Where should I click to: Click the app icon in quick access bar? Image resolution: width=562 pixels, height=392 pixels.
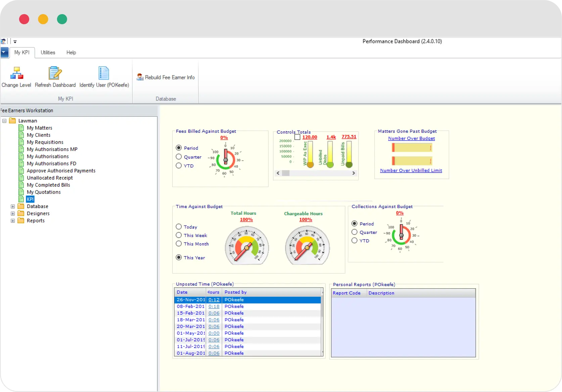(3, 41)
